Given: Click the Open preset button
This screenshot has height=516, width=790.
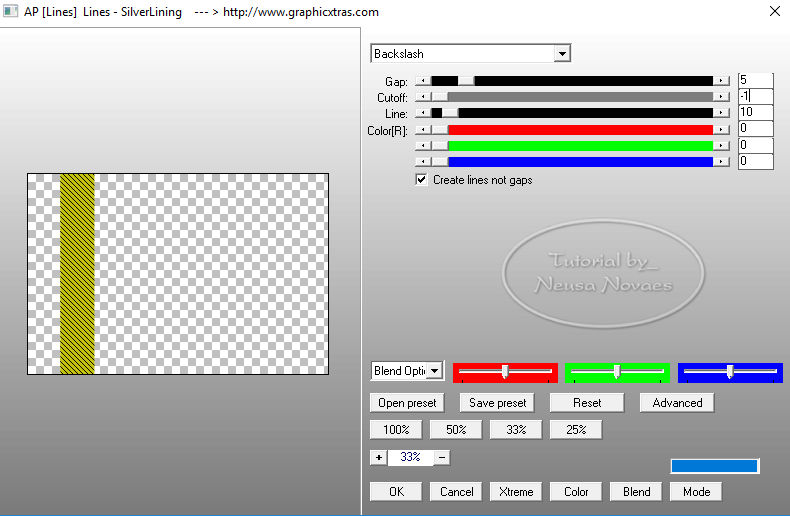Looking at the screenshot, I should (x=407, y=403).
